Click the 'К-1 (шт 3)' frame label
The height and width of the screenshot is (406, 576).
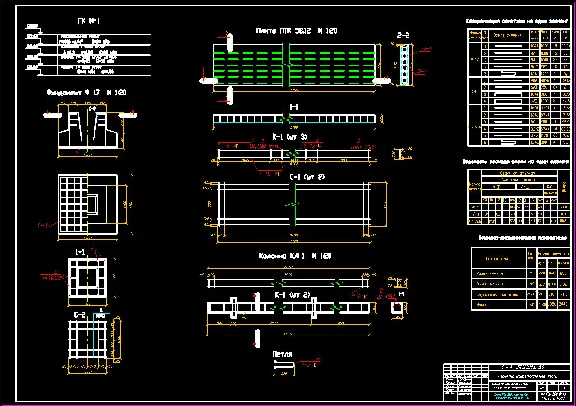289,137
